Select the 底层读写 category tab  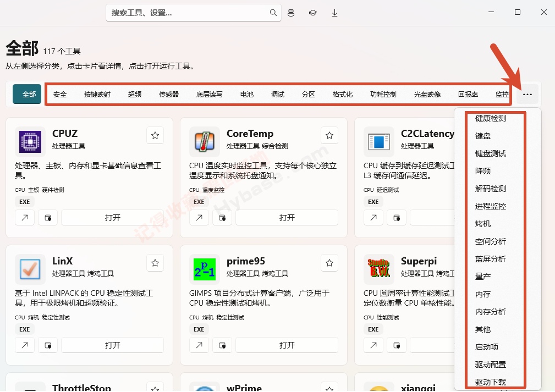[210, 95]
